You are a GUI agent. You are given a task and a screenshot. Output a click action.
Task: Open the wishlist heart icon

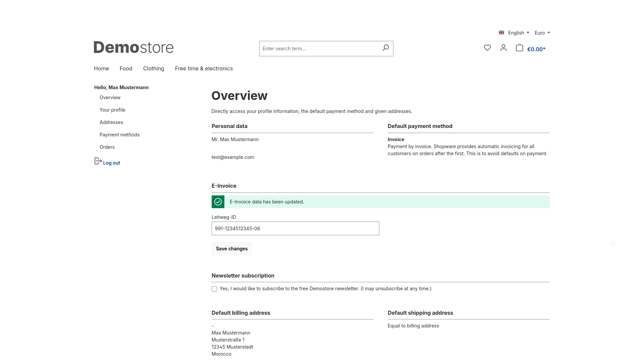(x=487, y=48)
